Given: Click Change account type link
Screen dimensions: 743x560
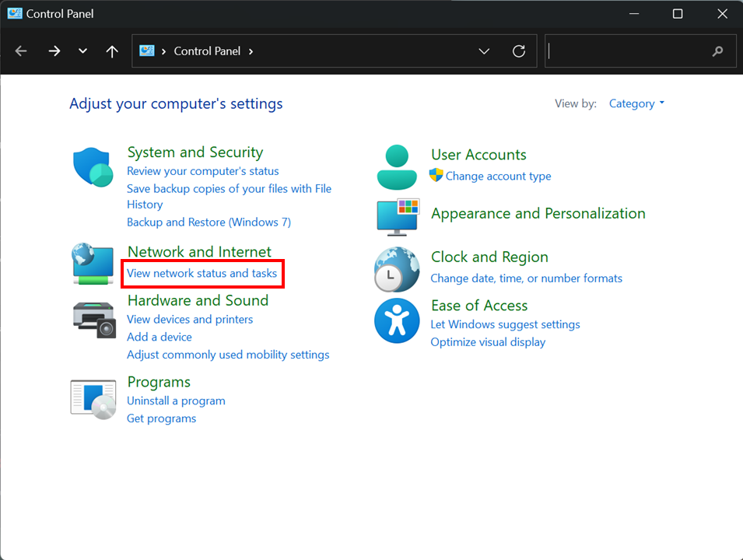Looking at the screenshot, I should point(498,176).
